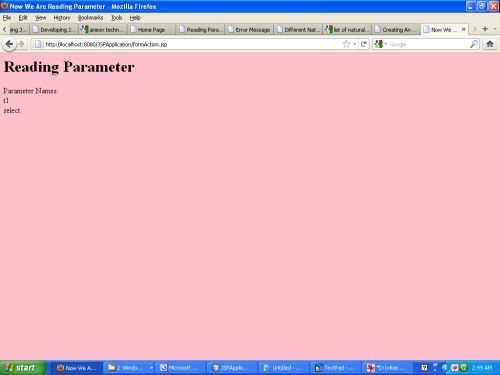Switch to 'Untitled - ...' taskbar window

click(284, 368)
